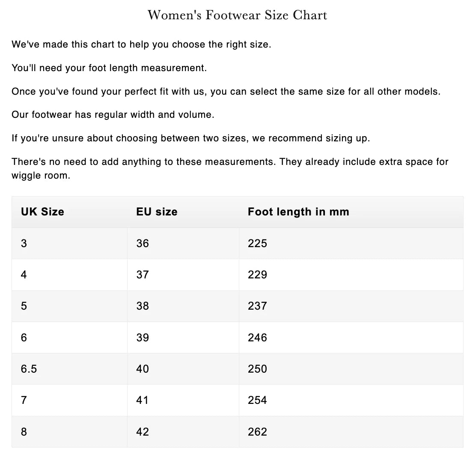Click the "Women's Footwear Size Chart" title
The height and width of the screenshot is (460, 476).
238,15
